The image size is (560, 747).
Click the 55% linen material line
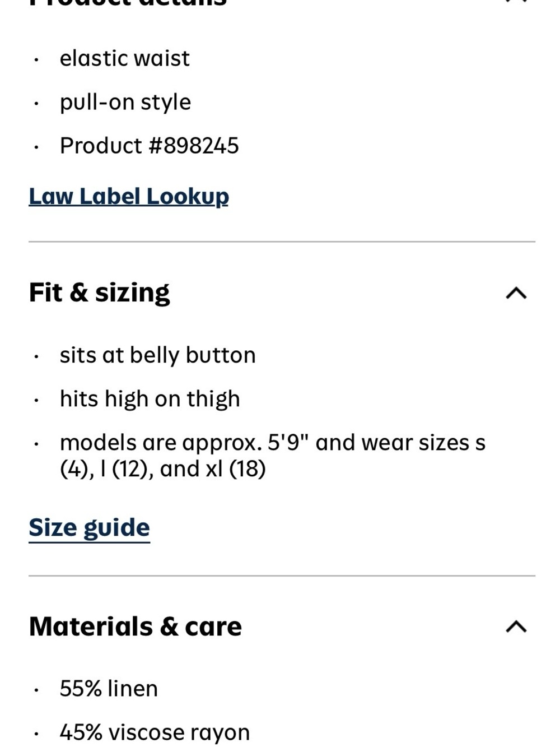point(109,689)
